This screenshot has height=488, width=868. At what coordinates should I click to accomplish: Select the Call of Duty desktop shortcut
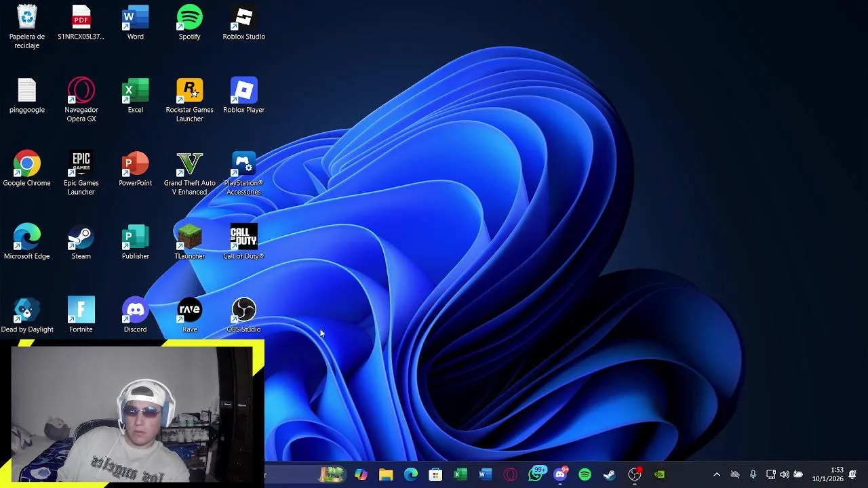point(243,242)
